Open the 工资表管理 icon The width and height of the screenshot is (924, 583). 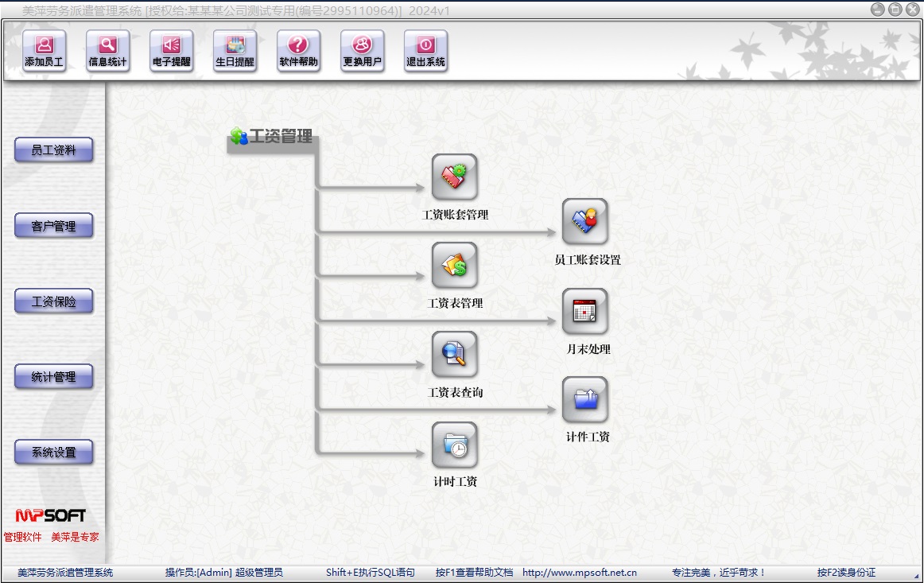[454, 266]
